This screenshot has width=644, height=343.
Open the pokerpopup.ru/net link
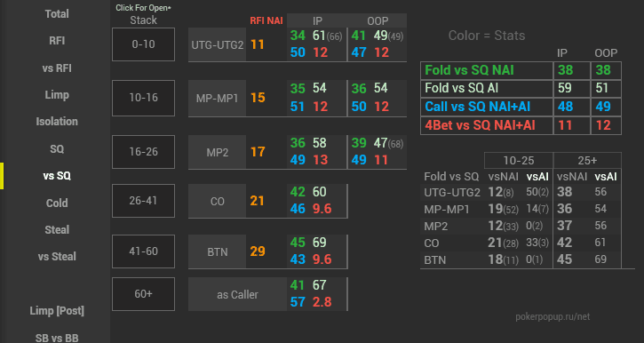tap(553, 316)
